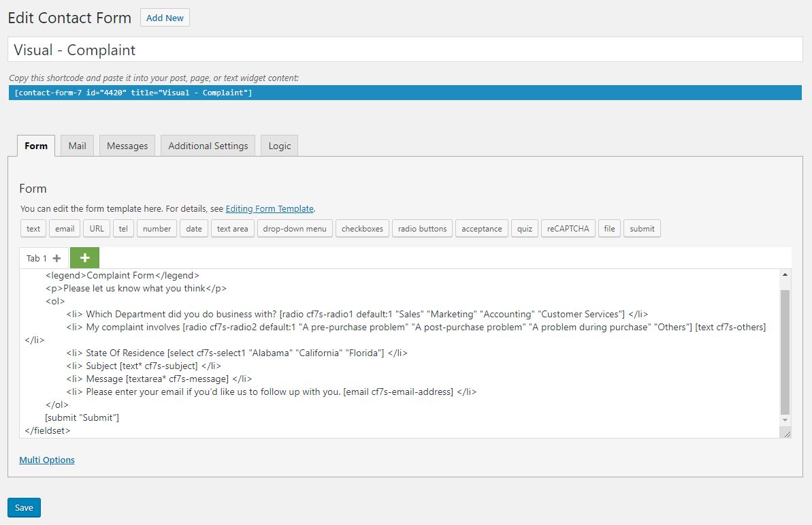Insert a checkboxes form tag
This screenshot has width=812, height=525.
[x=362, y=229]
